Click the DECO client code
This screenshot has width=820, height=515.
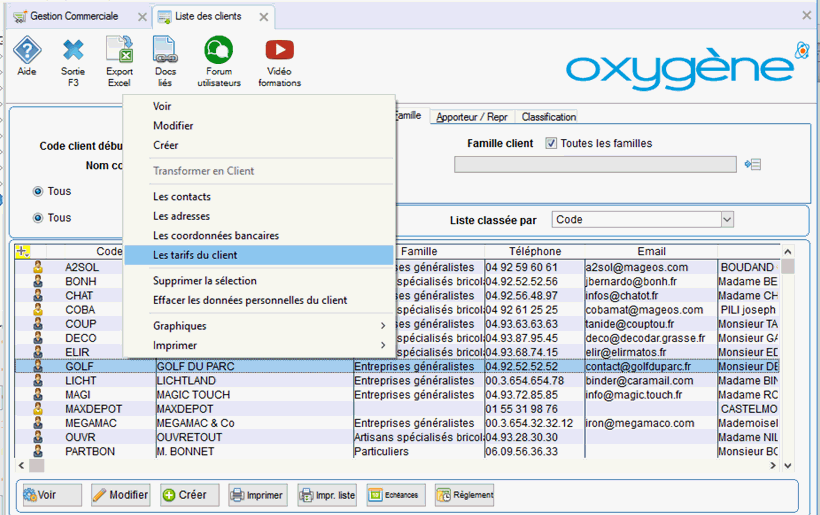click(81, 338)
